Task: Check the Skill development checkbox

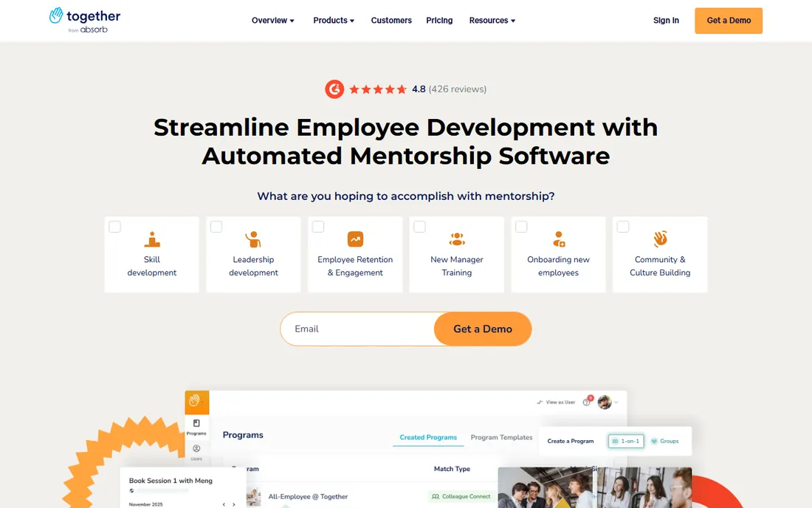Action: click(x=115, y=227)
